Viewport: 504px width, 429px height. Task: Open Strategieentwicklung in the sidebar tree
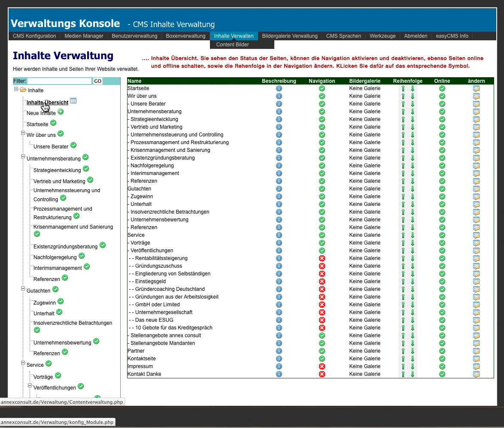[57, 170]
